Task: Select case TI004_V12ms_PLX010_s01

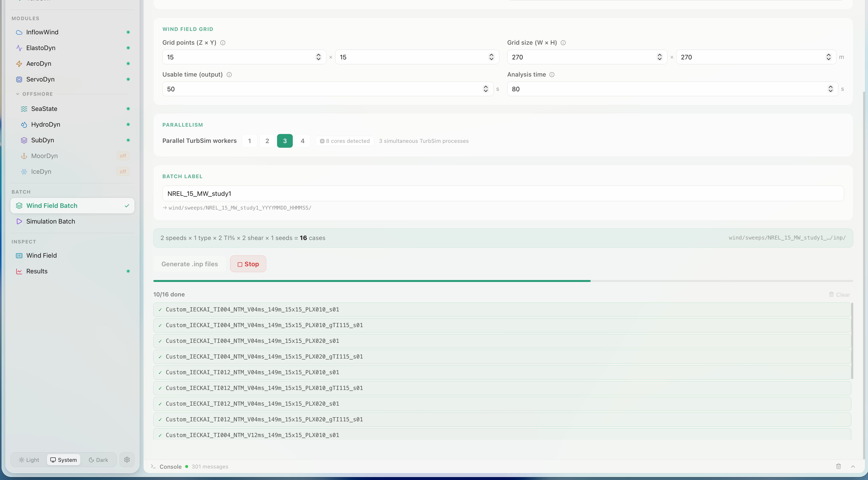Action: pos(502,434)
